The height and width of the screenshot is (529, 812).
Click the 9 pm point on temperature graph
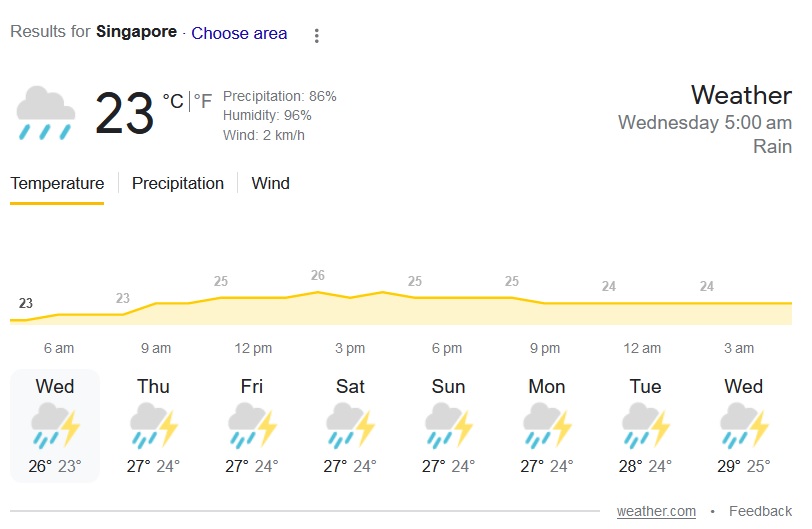(545, 303)
